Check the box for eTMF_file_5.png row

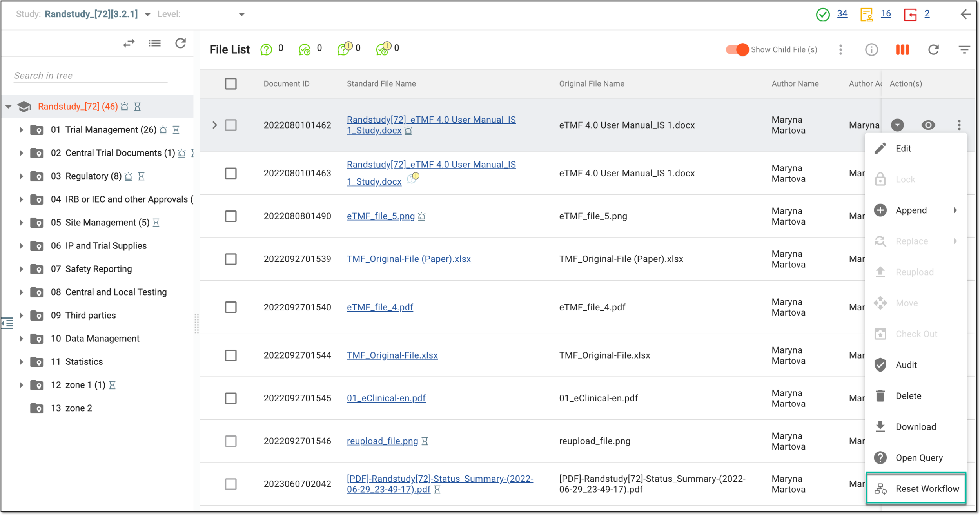(231, 216)
